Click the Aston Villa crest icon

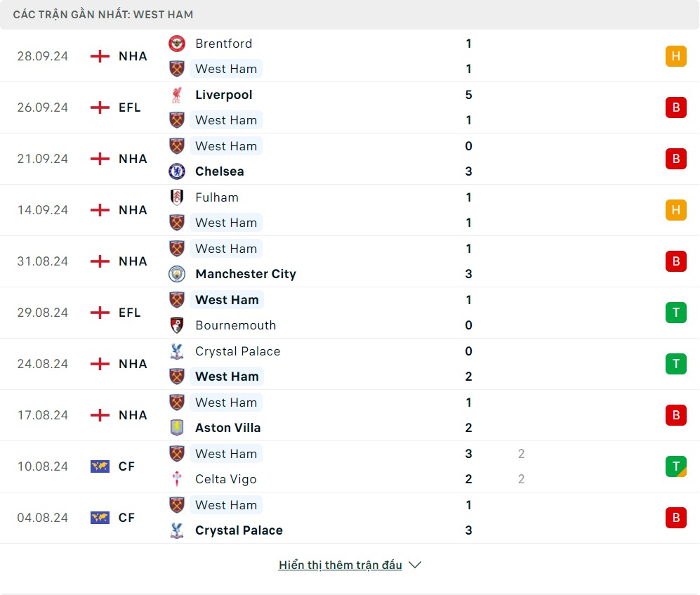(x=177, y=428)
